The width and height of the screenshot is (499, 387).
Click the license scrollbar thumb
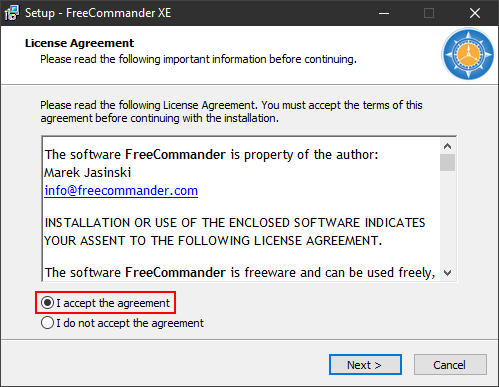(448, 162)
